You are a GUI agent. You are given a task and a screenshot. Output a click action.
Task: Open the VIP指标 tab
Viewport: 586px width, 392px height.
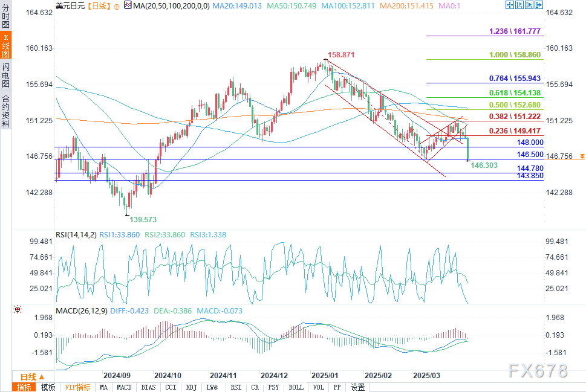77,387
